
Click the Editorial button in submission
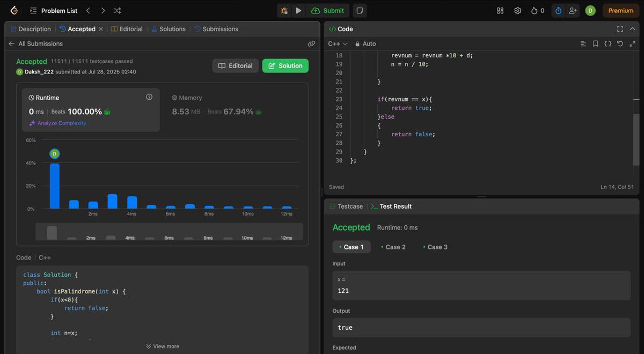pyautogui.click(x=236, y=65)
